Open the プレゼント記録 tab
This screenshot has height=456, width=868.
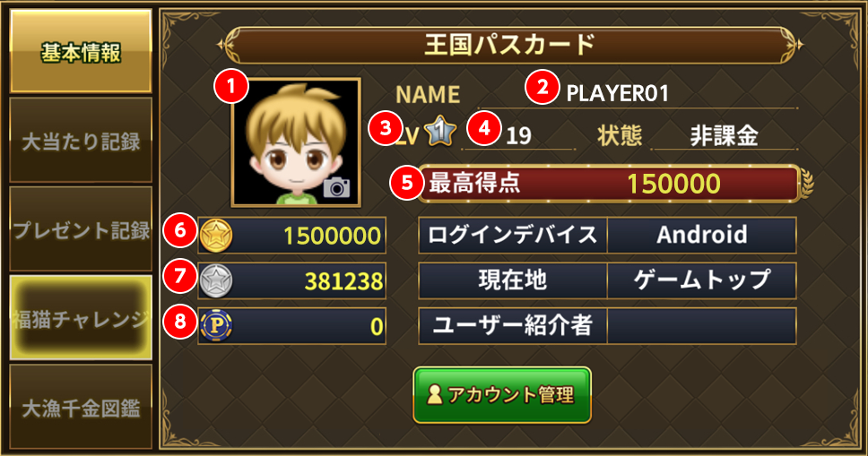[x=81, y=229]
